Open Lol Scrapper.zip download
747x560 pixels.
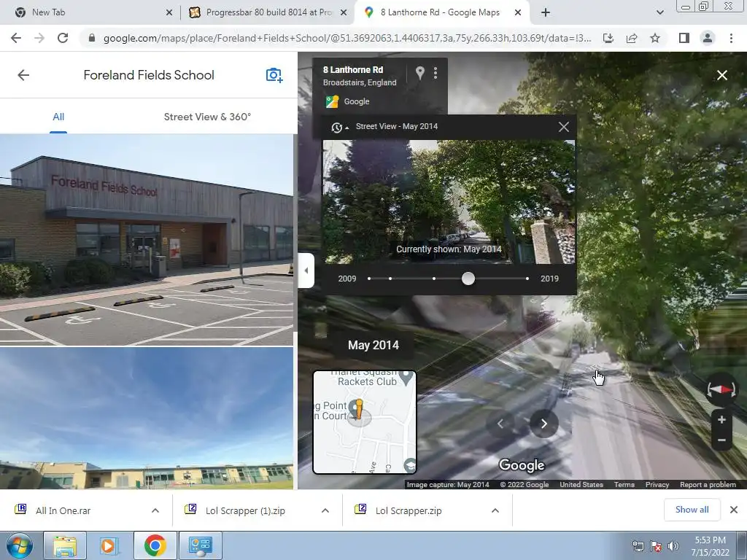coord(409,510)
